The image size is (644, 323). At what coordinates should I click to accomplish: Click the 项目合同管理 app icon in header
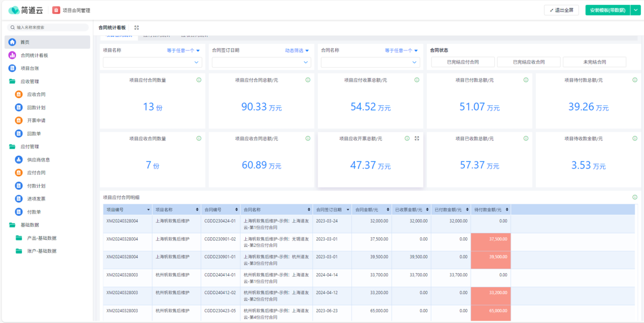(x=56, y=10)
